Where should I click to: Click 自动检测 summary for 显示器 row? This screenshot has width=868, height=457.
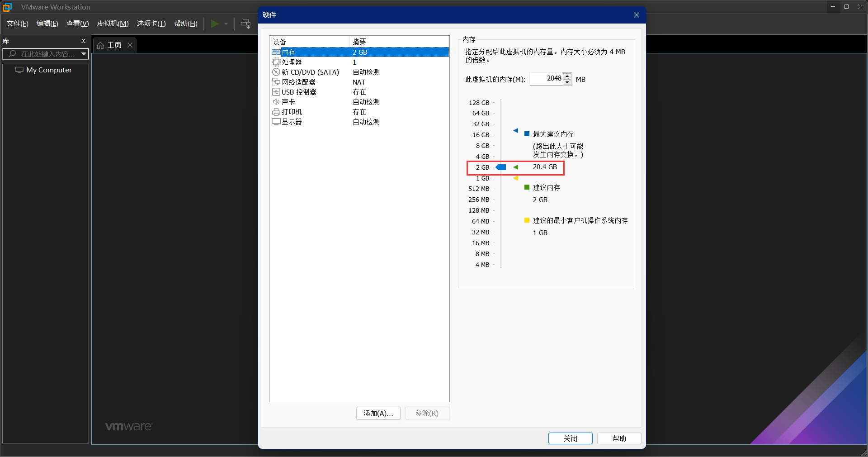pos(366,122)
